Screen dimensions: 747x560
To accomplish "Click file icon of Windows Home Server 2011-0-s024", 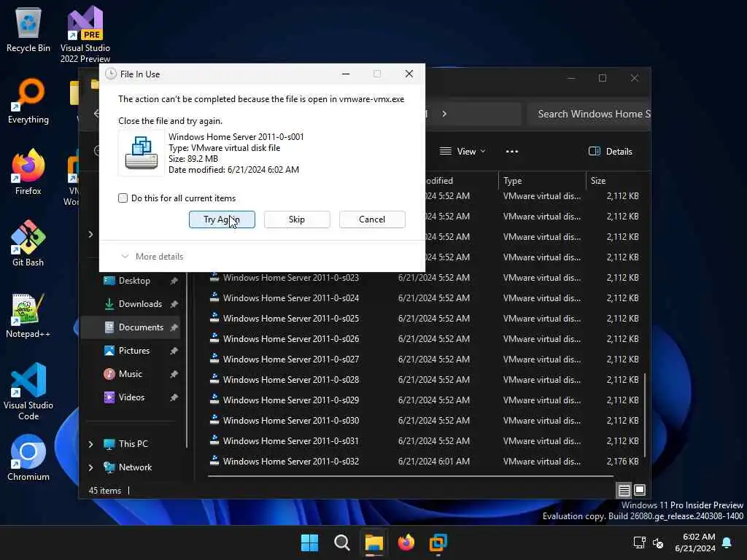I will point(214,297).
